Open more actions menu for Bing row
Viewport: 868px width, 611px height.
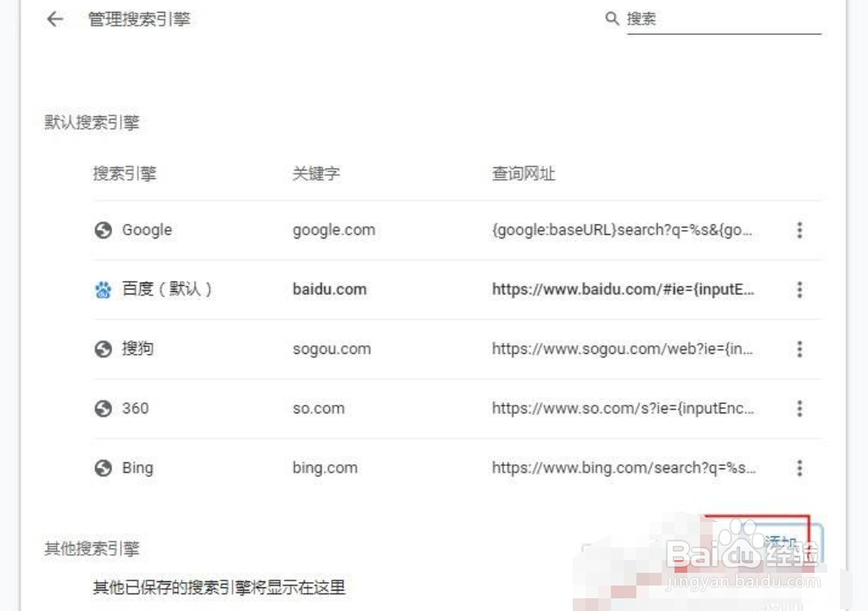tap(799, 468)
